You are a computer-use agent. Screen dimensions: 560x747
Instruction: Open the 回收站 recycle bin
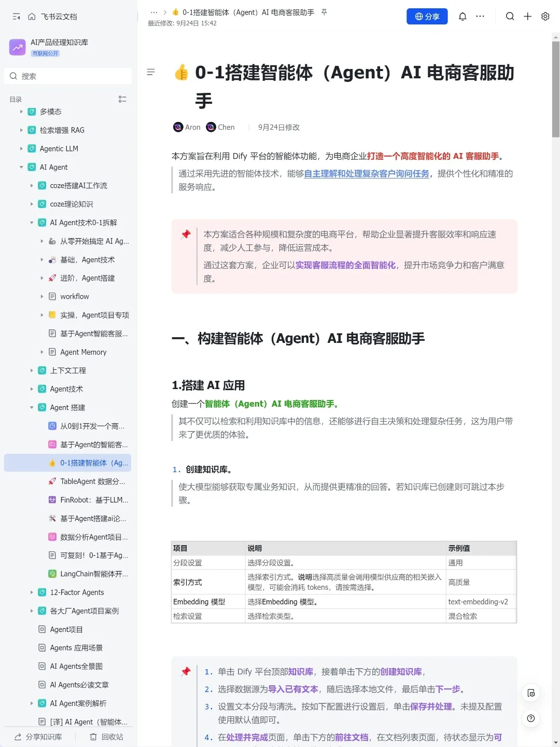107,737
